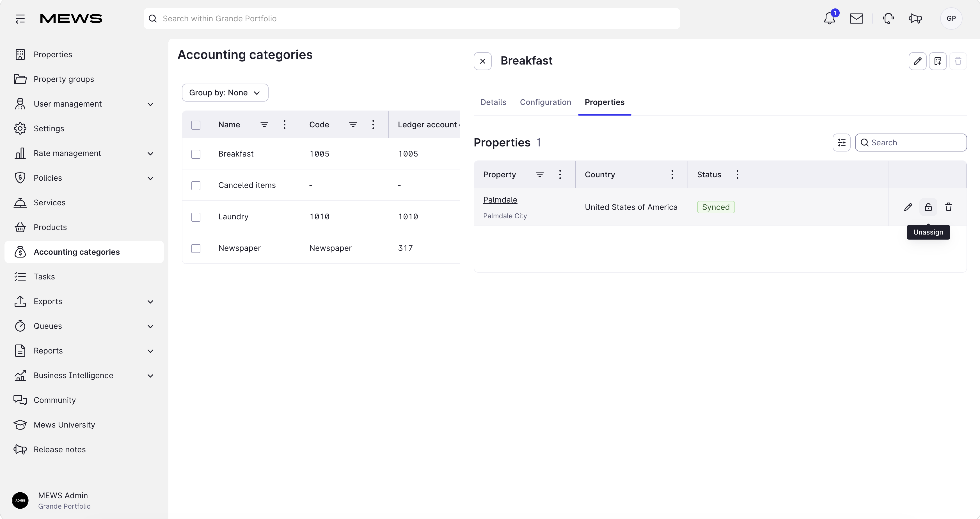Click the Canceled items name cell

[x=247, y=185]
